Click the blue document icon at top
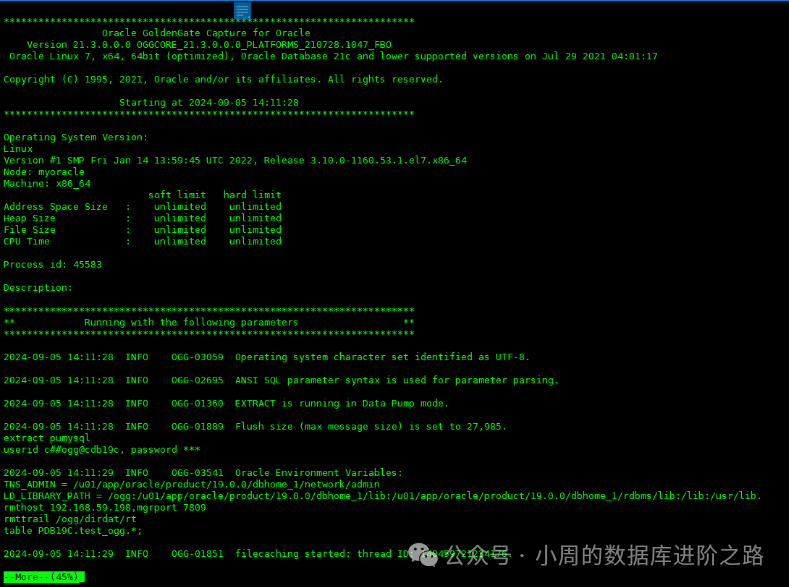The width and height of the screenshot is (789, 587). pyautogui.click(x=242, y=10)
